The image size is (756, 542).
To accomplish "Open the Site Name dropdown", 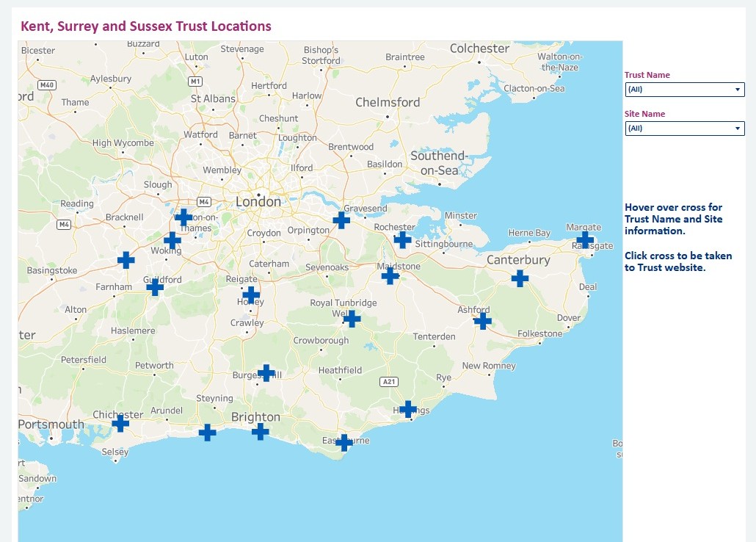I will pyautogui.click(x=684, y=129).
